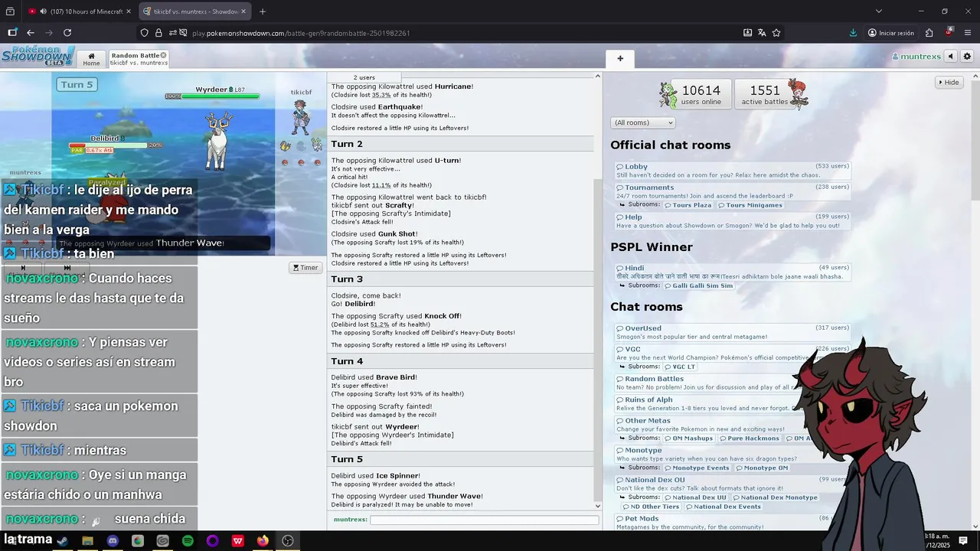The width and height of the screenshot is (980, 551).
Task: Hide the rooms panel
Action: [948, 83]
